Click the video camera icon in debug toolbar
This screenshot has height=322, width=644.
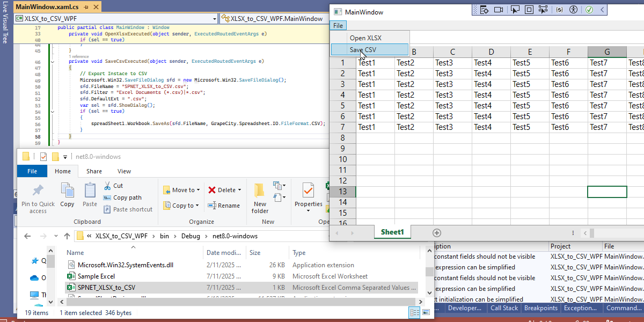(x=498, y=10)
